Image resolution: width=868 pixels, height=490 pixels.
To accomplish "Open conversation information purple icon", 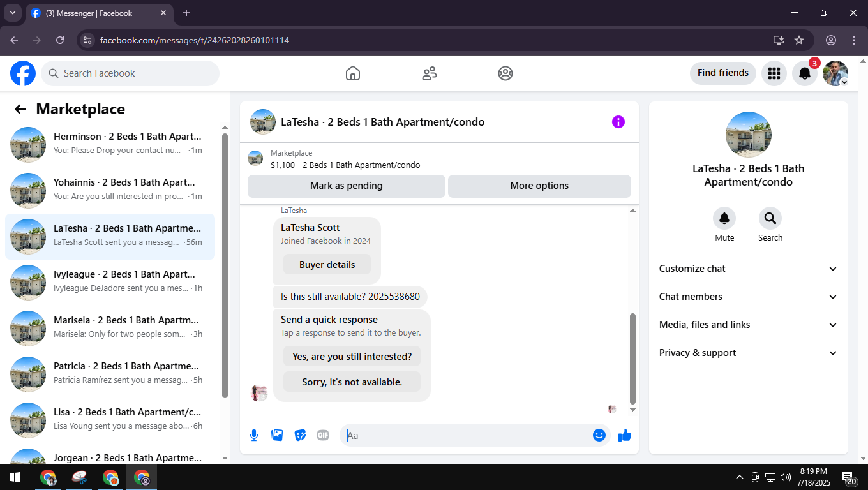I will point(618,122).
